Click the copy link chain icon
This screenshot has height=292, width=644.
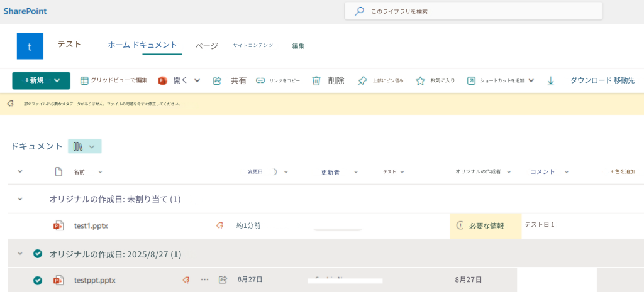click(x=260, y=81)
